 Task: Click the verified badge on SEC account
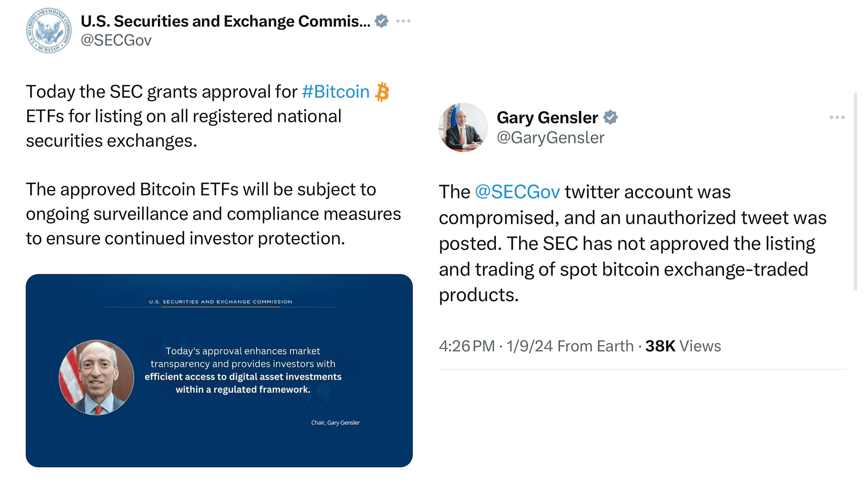(382, 20)
